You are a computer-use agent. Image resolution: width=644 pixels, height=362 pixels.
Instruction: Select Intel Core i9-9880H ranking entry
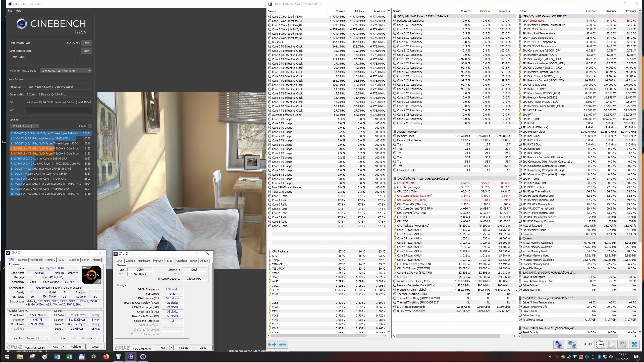coord(50,159)
